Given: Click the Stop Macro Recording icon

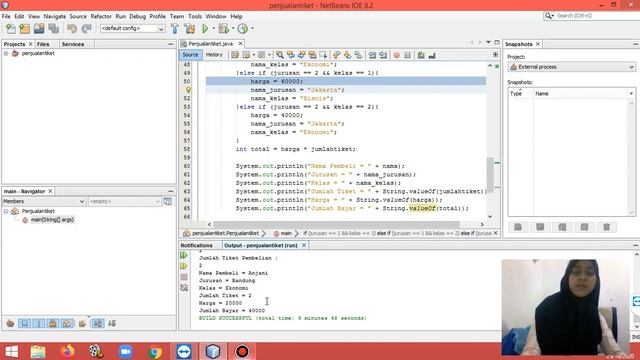Looking at the screenshot, I should pos(407,55).
